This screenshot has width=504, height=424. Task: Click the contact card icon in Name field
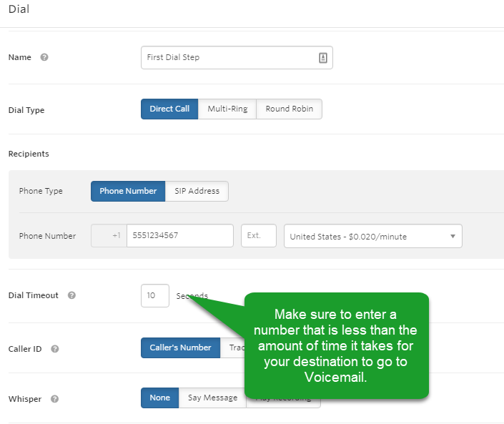322,58
